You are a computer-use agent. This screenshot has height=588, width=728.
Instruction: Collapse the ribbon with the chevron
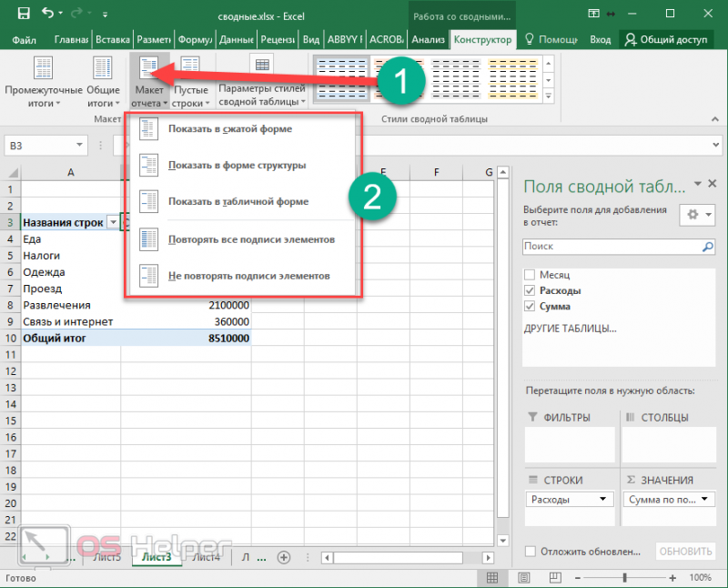pos(715,119)
